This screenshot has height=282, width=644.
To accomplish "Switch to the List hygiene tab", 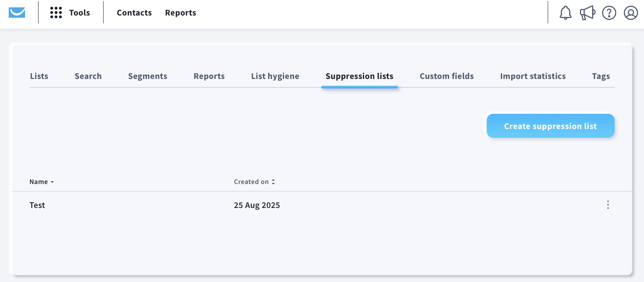I will (275, 76).
